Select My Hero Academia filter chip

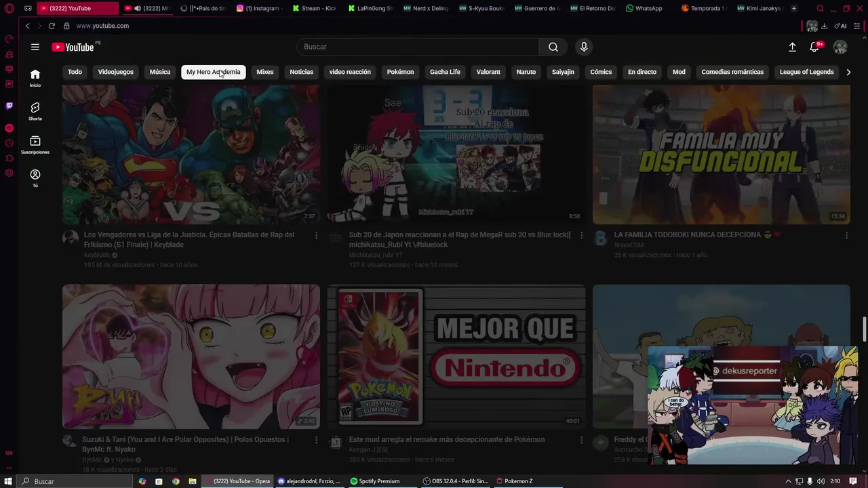coord(213,72)
